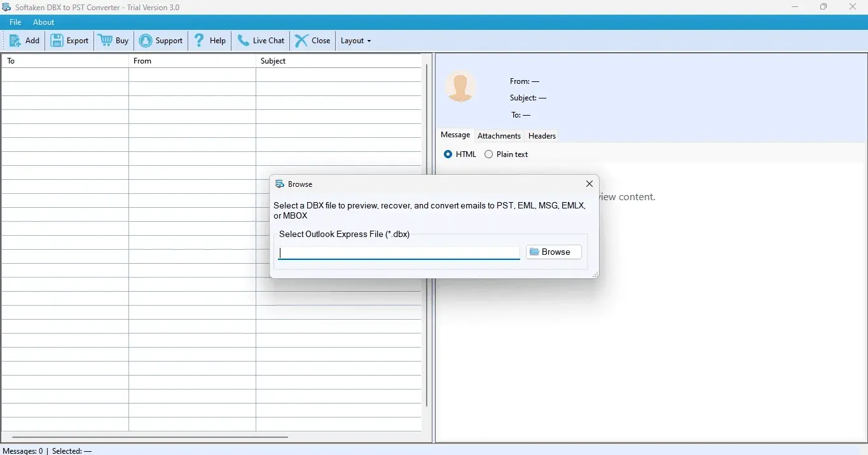868x455 pixels.
Task: Open the Layout dropdown
Action: coord(355,41)
